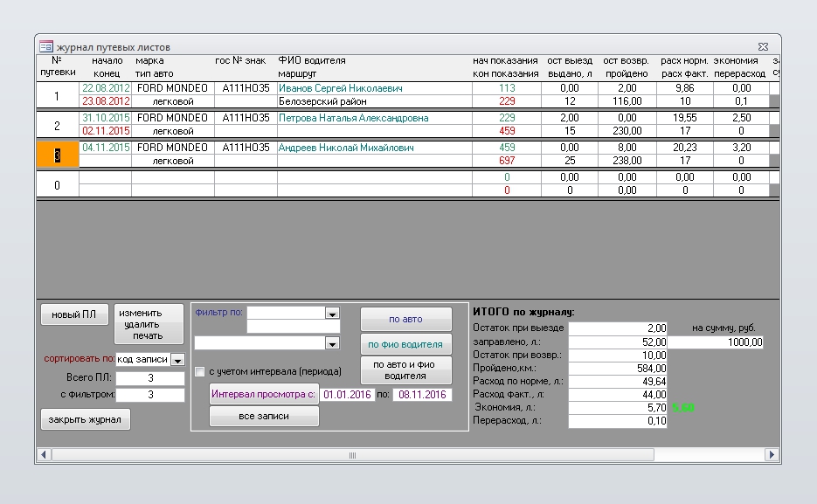Viewport: 817px width, 504px height.
Task: Click the scroll right arrow on horizontal scrollbar
Action: point(771,455)
